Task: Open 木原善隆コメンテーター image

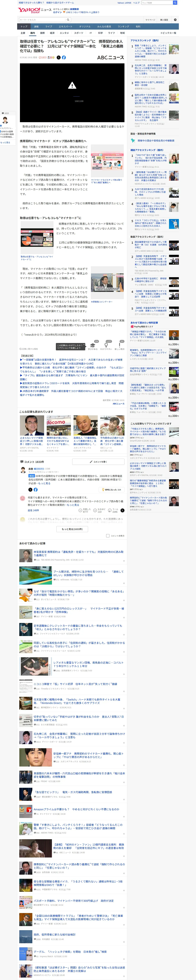Action: (107, 283)
